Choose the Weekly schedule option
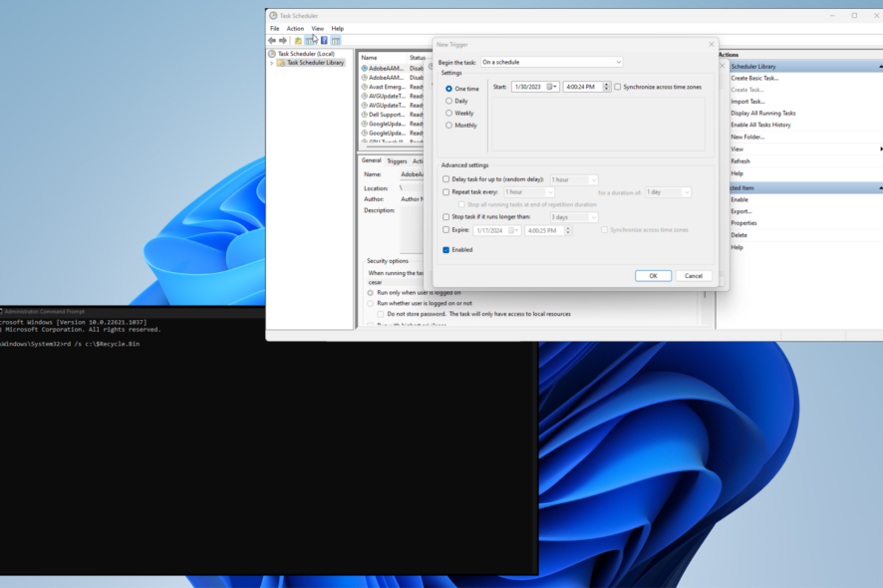 (x=448, y=114)
